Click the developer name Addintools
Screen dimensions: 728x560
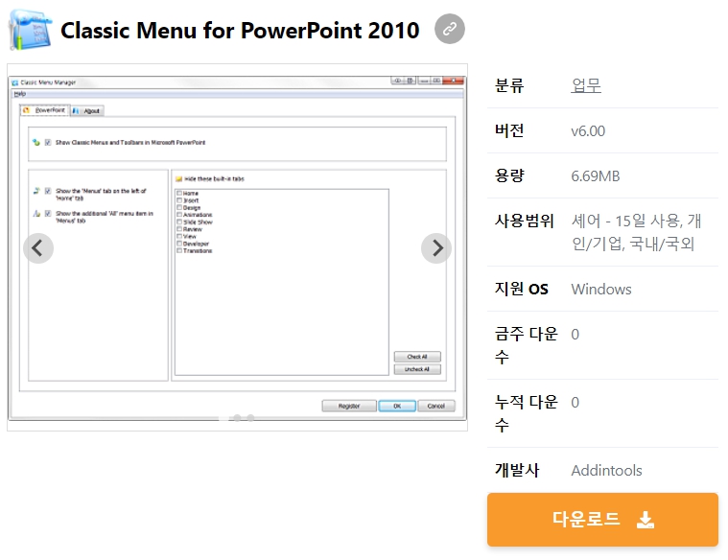pyautogui.click(x=606, y=471)
